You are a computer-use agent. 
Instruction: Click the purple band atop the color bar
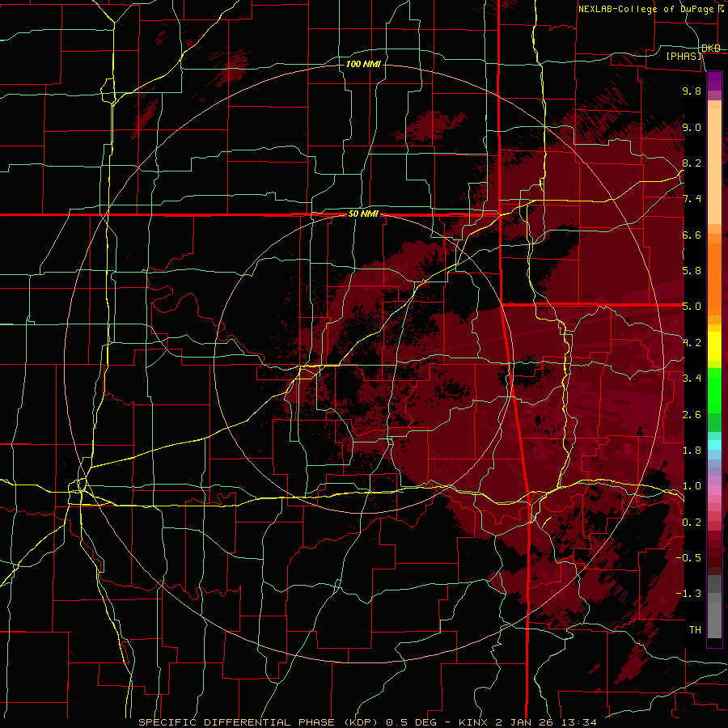(x=714, y=81)
